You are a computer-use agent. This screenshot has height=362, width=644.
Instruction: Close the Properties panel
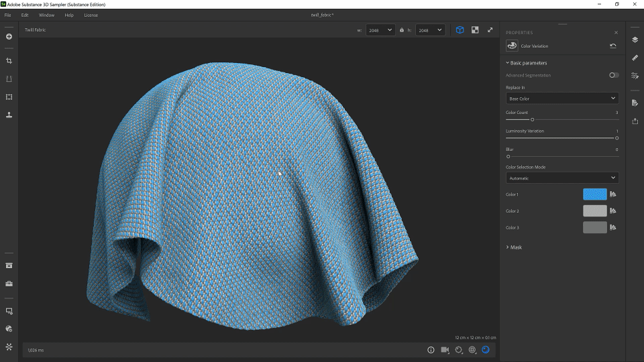pos(616,32)
